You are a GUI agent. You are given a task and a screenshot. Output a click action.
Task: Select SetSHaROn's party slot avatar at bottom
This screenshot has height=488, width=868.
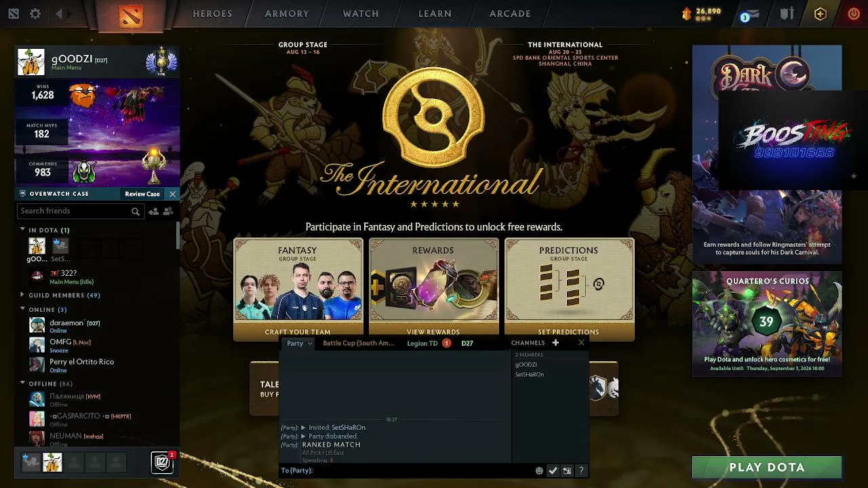coord(31,462)
